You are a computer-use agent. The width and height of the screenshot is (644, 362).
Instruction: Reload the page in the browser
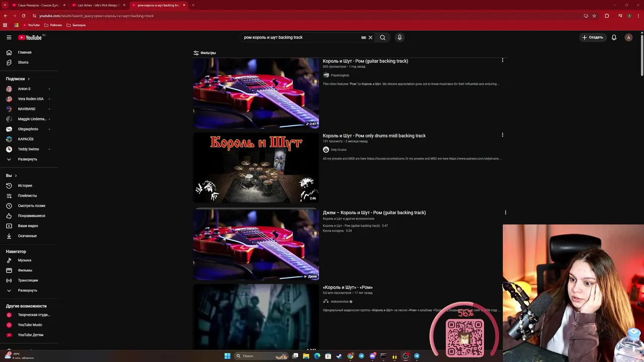click(x=23, y=16)
